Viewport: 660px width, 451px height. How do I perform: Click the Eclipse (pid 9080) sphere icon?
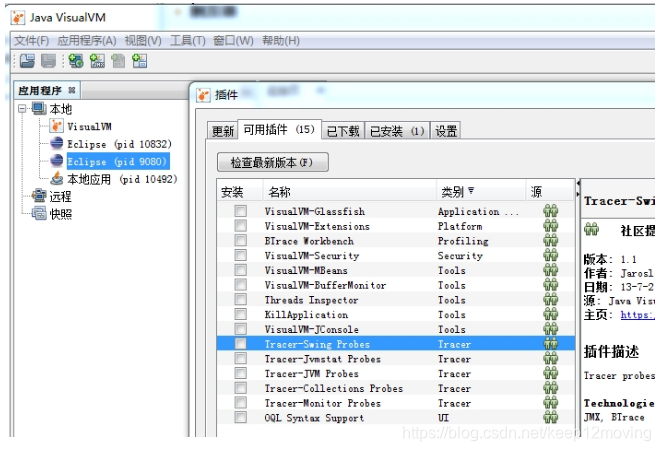56,161
